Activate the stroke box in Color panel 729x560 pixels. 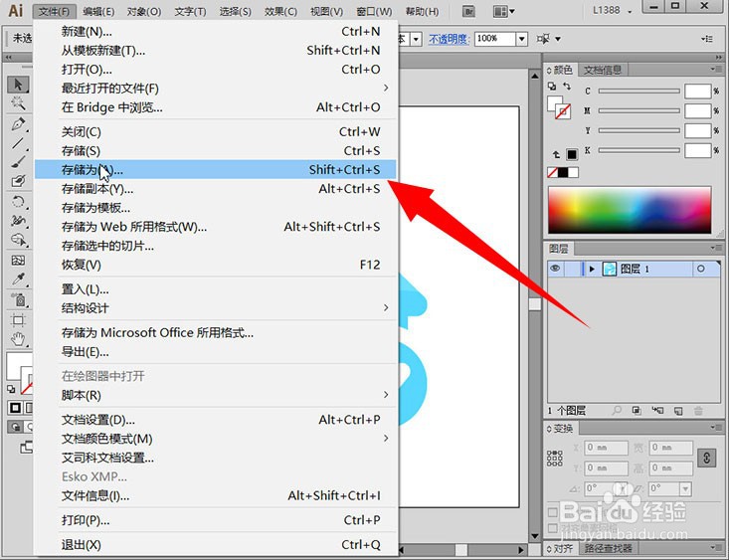click(563, 111)
